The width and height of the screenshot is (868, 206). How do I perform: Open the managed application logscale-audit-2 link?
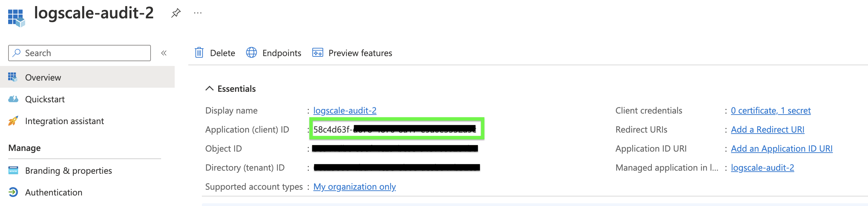762,168
